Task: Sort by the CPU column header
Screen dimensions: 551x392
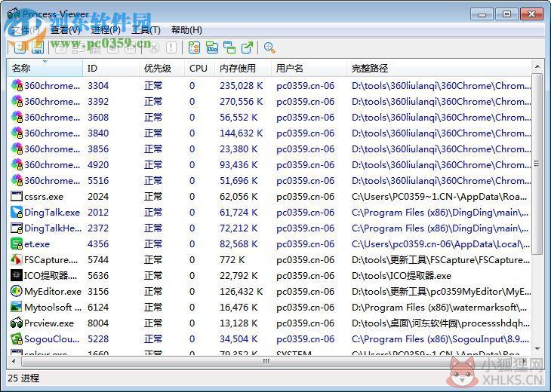Action: pyautogui.click(x=199, y=68)
